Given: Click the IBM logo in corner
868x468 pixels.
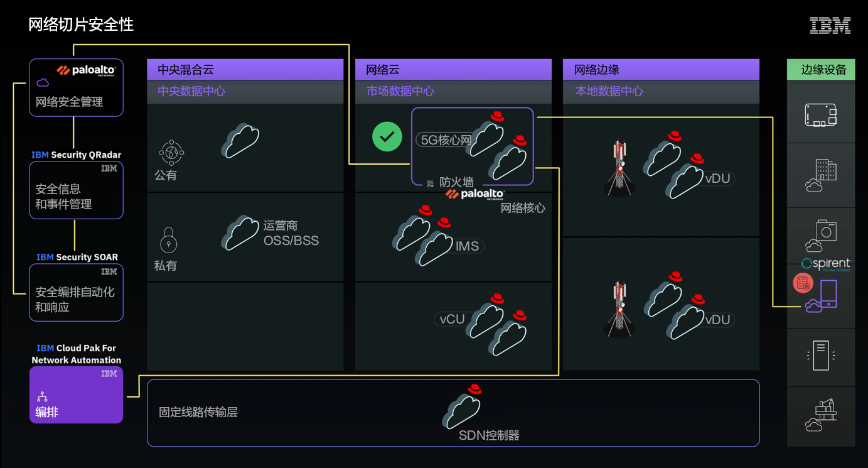Looking at the screenshot, I should 830,25.
